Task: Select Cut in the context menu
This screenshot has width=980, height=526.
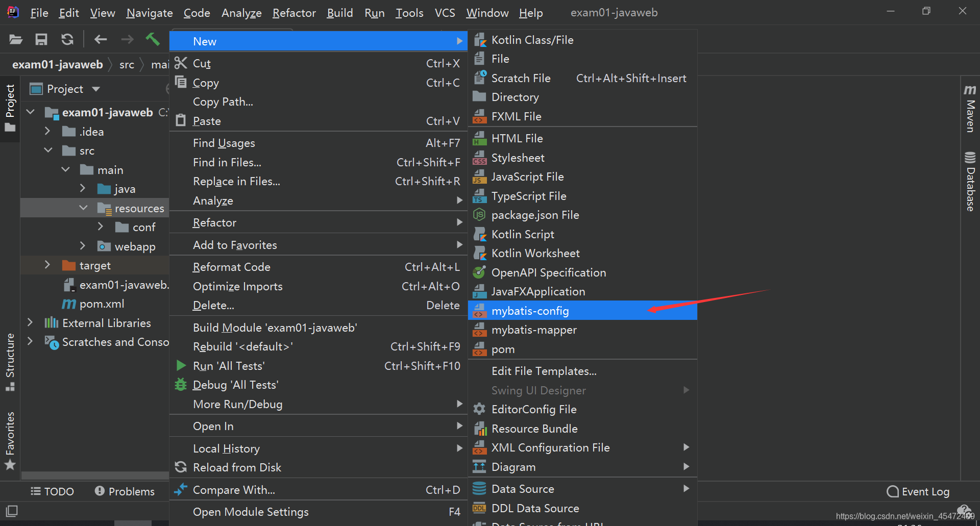Action: pos(318,63)
